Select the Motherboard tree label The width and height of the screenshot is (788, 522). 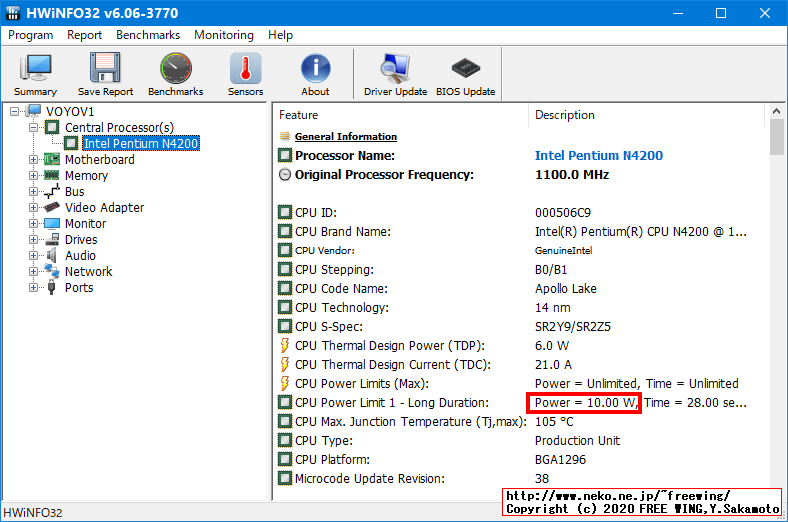pyautogui.click(x=100, y=160)
